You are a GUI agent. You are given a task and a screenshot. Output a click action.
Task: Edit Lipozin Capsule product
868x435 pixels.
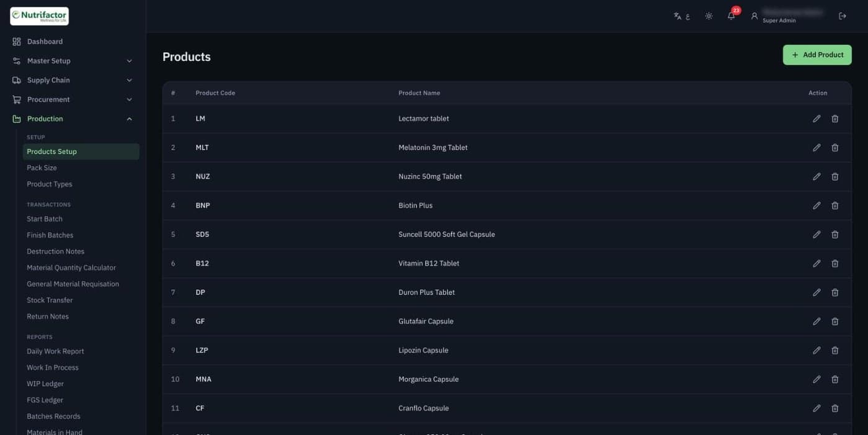(x=817, y=350)
